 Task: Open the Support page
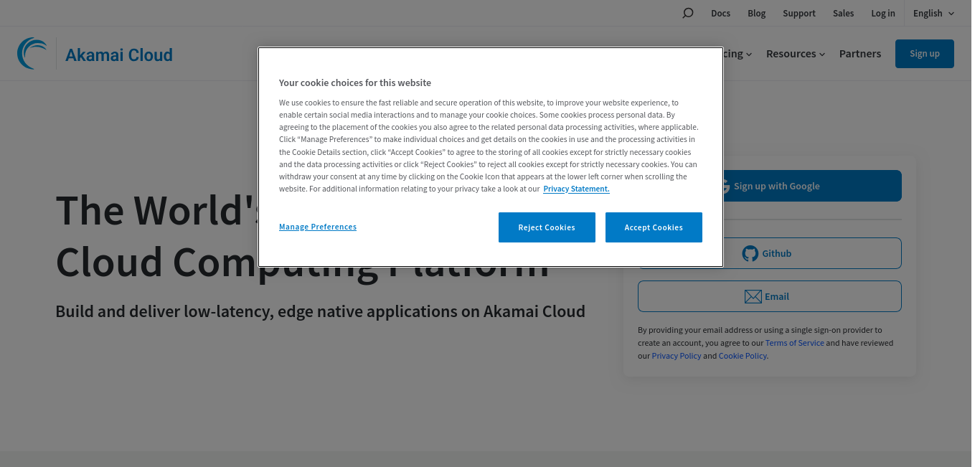799,13
